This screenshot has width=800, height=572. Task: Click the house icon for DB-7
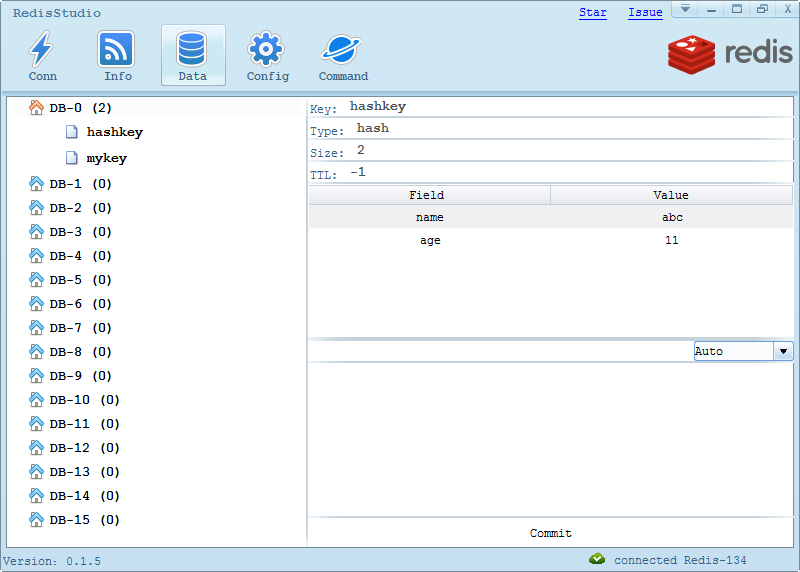36,328
